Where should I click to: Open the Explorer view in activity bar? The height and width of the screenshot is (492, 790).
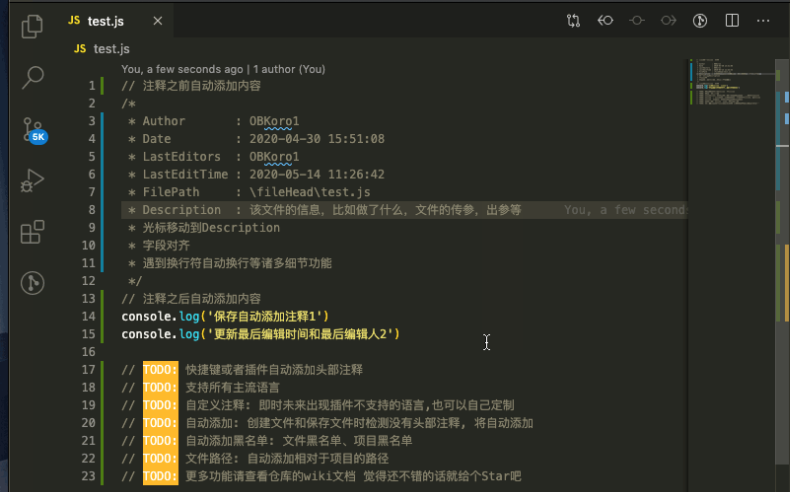pos(33,26)
